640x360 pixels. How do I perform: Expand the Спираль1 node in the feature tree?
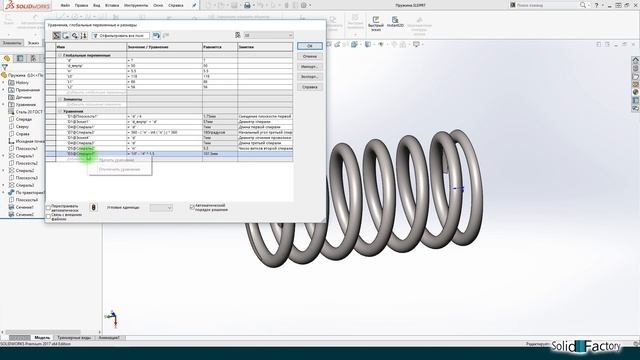tap(4, 156)
